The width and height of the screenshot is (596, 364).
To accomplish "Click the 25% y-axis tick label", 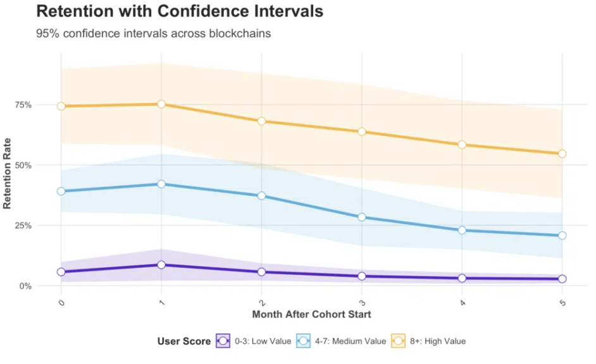I will pos(42,226).
